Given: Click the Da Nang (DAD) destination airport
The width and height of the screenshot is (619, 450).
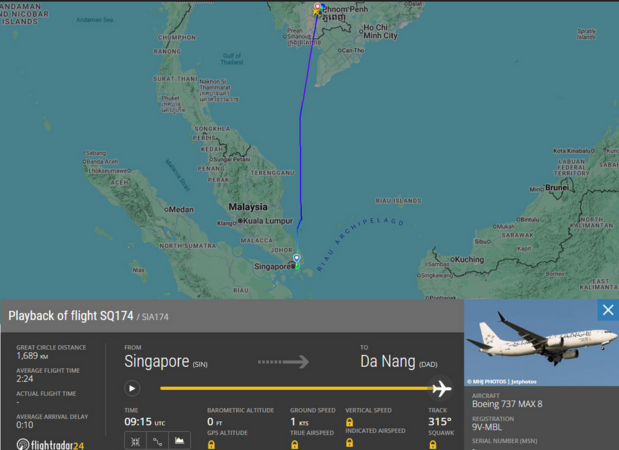Looking at the screenshot, I should point(399,362).
